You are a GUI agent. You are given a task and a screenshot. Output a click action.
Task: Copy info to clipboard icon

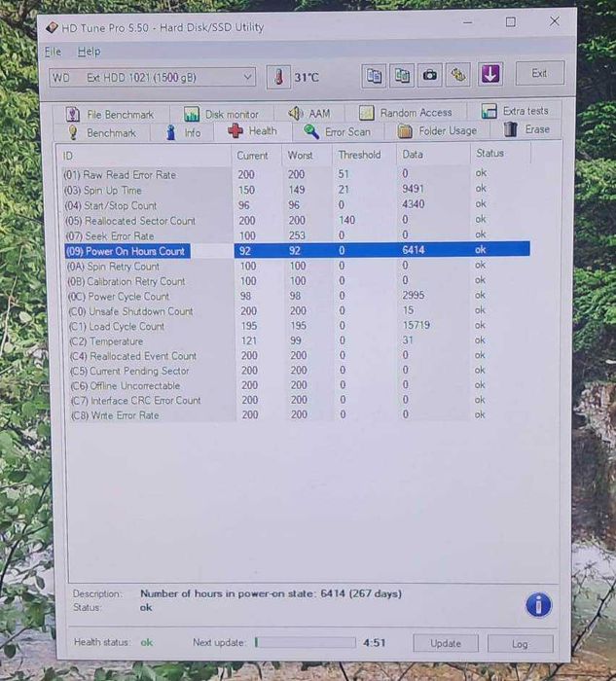click(374, 76)
